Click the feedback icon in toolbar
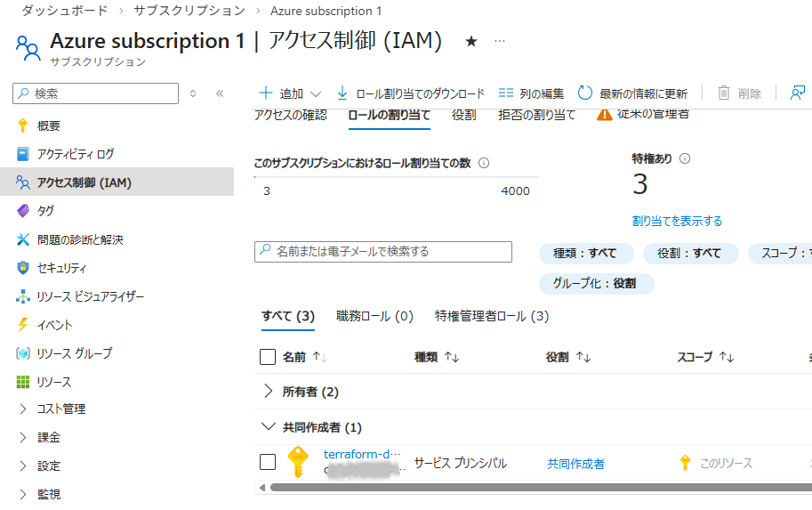Viewport: 812px width, 510px height. pyautogui.click(x=797, y=93)
